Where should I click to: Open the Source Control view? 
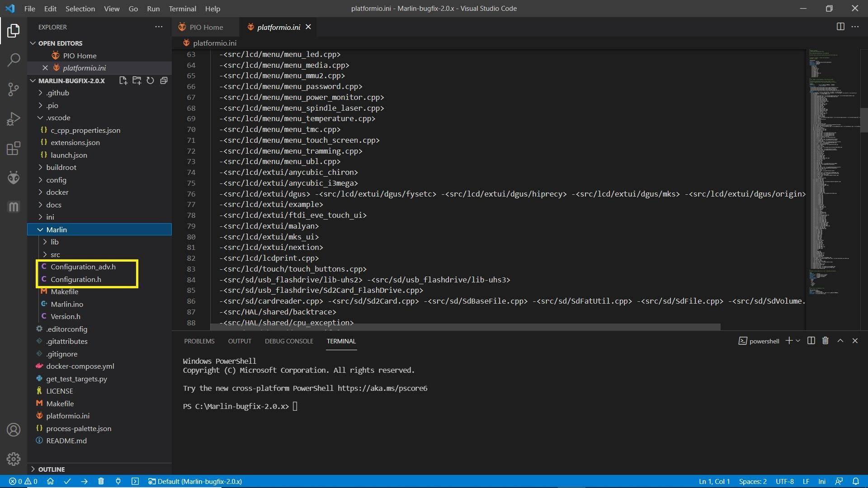click(x=14, y=89)
